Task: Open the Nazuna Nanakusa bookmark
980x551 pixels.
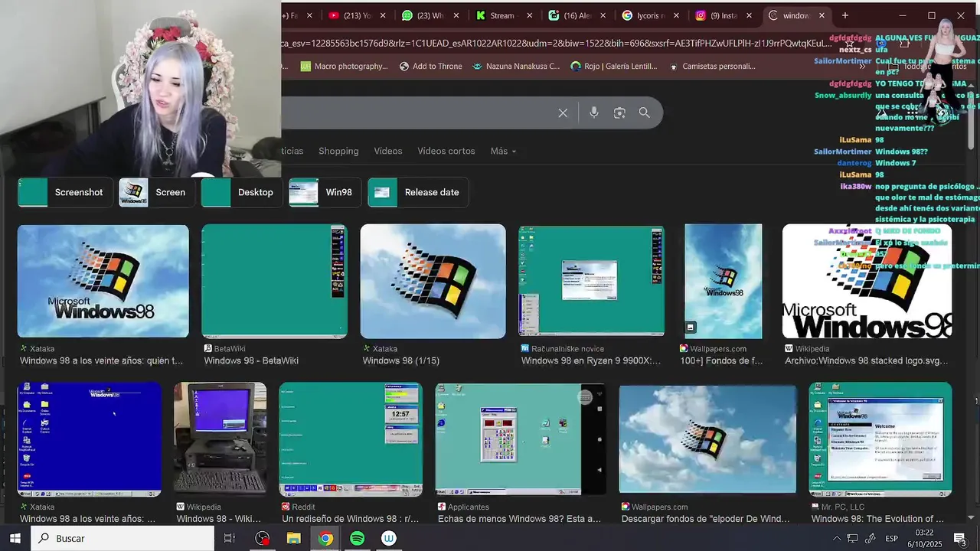Action: click(516, 67)
